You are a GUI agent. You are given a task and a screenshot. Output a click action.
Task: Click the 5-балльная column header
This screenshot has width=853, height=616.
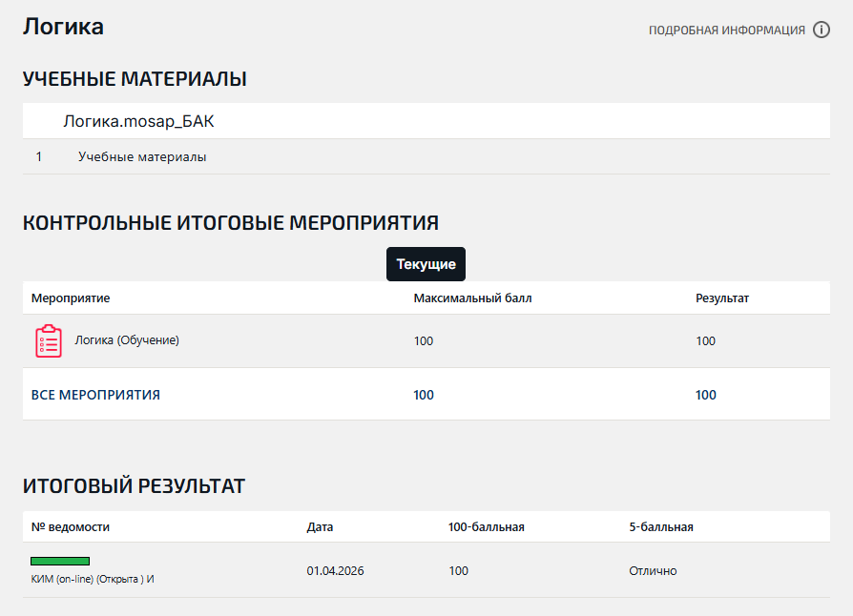click(660, 527)
